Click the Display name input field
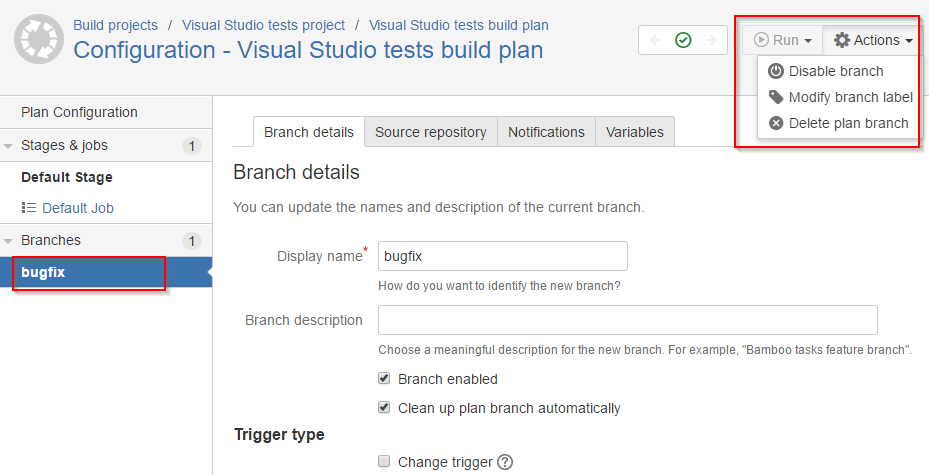Screen dimensions: 929x475 [502, 256]
